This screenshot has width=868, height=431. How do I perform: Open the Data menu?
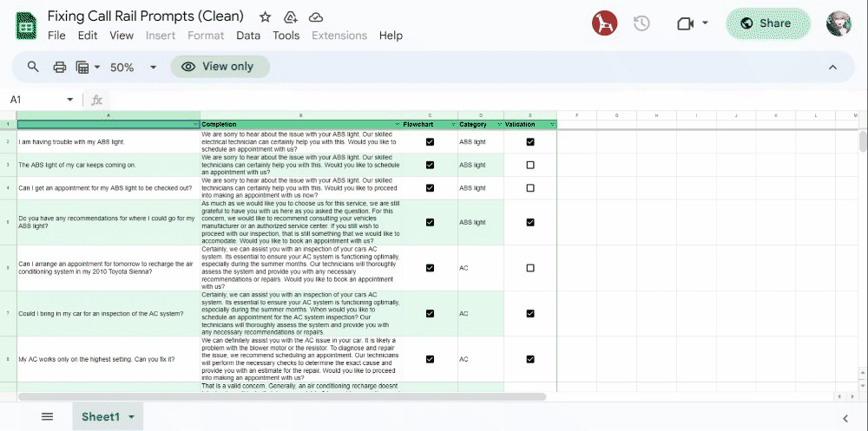tap(248, 36)
